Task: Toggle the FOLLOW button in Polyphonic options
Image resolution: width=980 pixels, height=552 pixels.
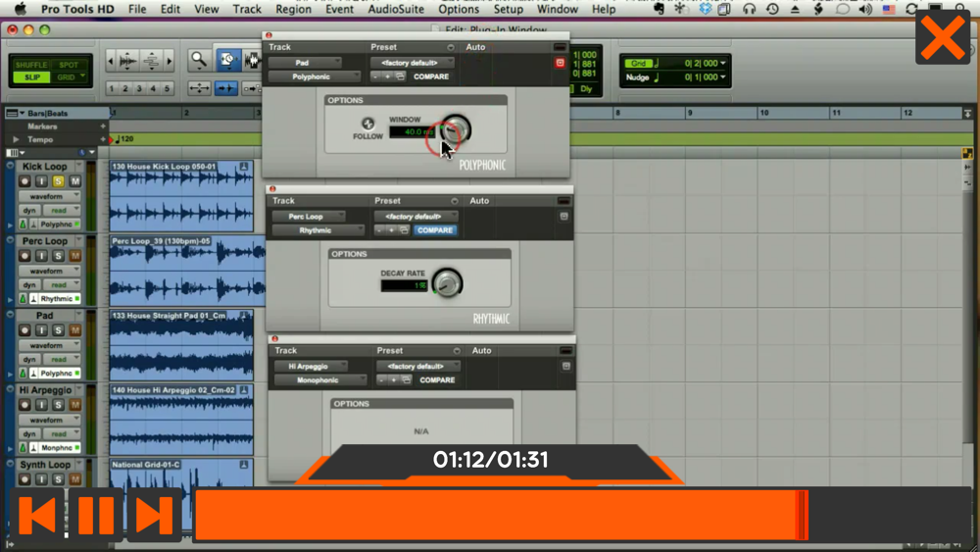Action: click(367, 124)
